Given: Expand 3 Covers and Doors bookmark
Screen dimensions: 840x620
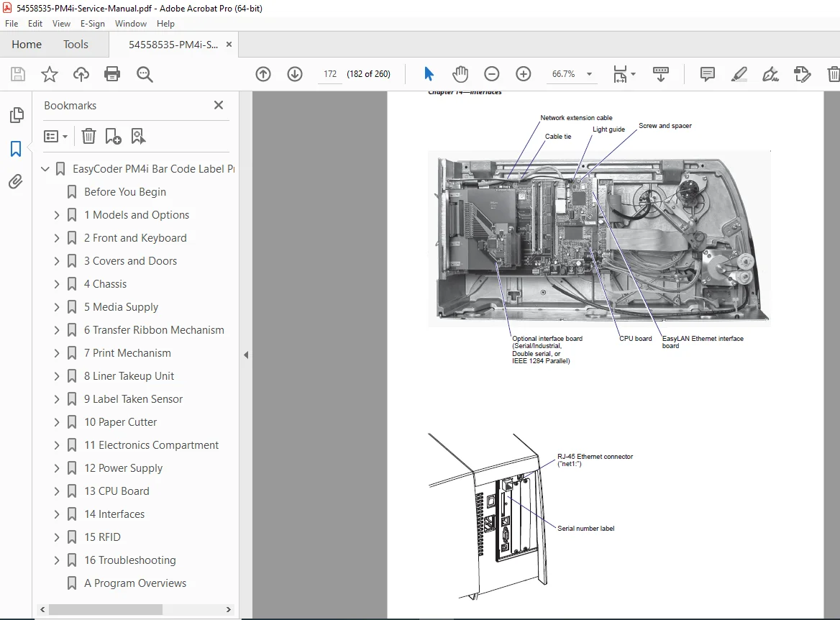Looking at the screenshot, I should click(x=57, y=261).
